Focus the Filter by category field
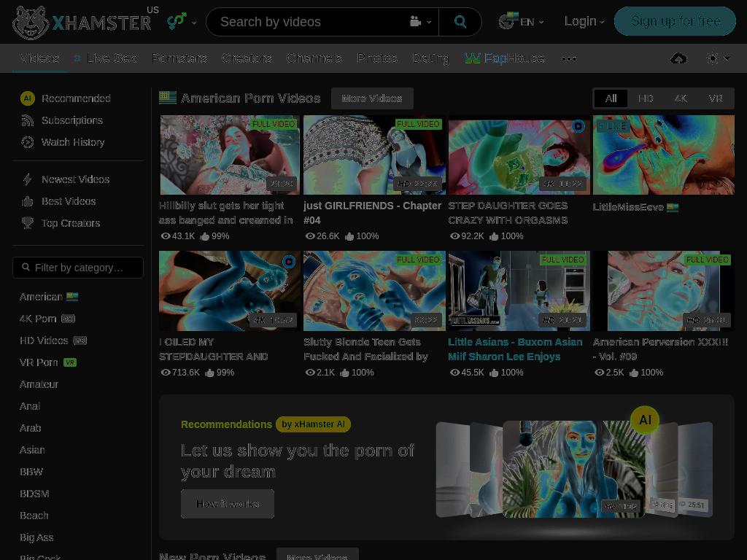Screen dimensions: 747x560 77,268
